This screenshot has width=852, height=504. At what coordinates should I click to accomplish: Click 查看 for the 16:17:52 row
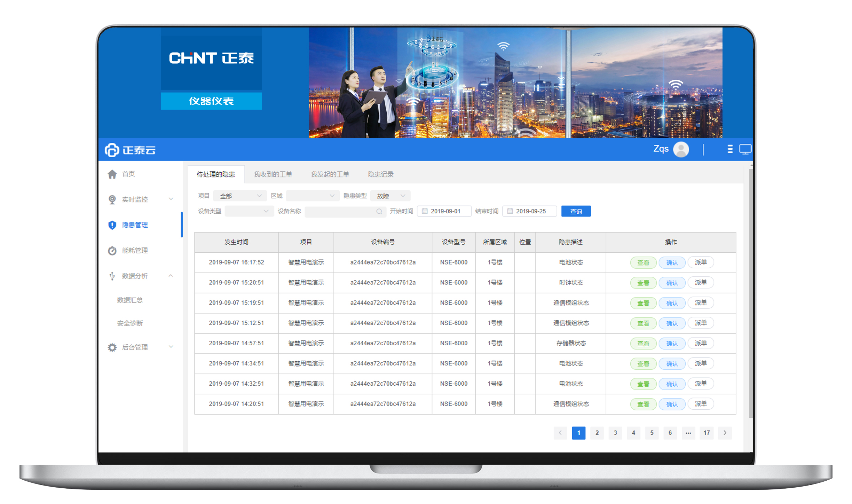tap(643, 262)
